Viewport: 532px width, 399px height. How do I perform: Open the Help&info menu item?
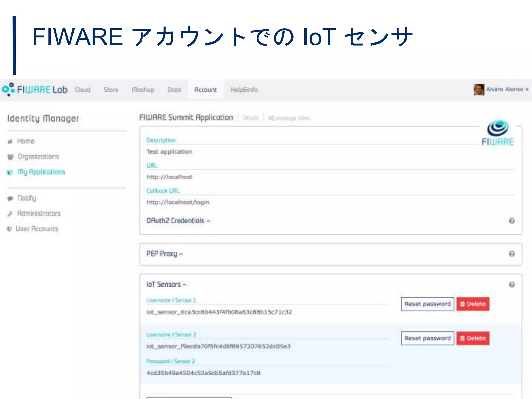(x=244, y=90)
